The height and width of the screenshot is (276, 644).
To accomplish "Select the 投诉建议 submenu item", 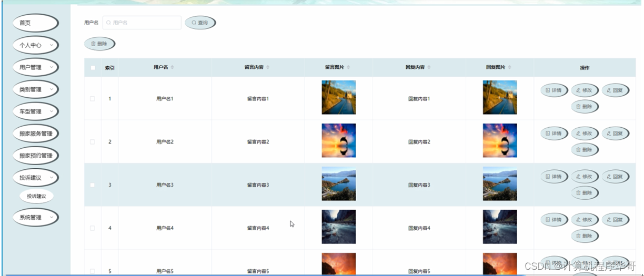I will [x=36, y=196].
